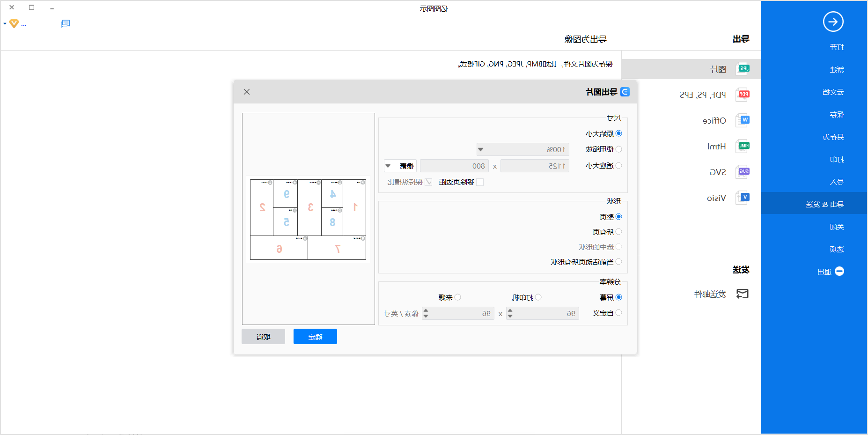Click the 取消 cancel button
This screenshot has height=435, width=868.
[263, 337]
